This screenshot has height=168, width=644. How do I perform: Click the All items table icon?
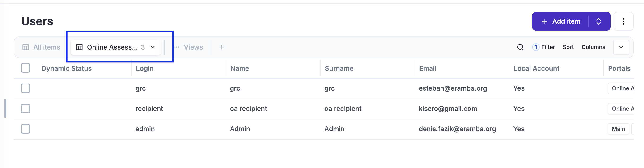25,47
